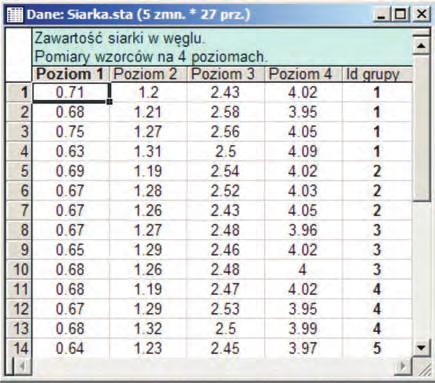Click the vertical scrollbar thumb
Viewport: 435px width, 383px height.
(421, 128)
